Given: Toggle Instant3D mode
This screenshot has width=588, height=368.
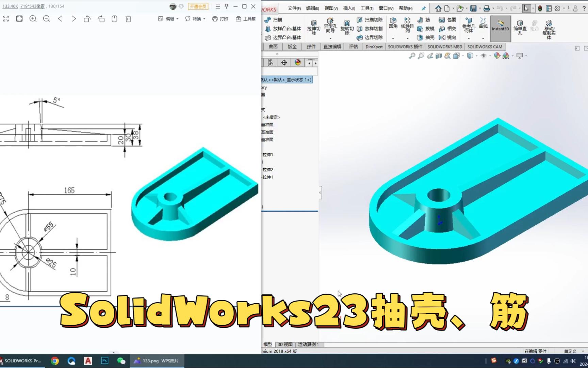Looking at the screenshot, I should coord(500,29).
